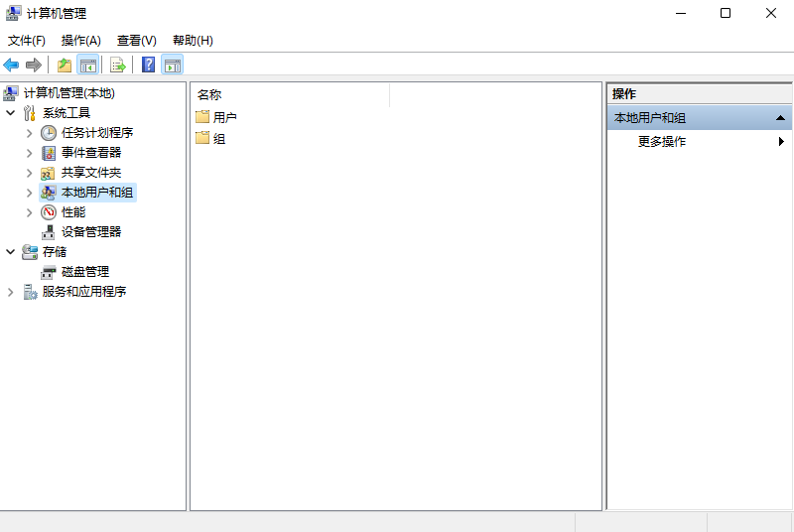Collapse the 系统工具 node

pos(10,112)
